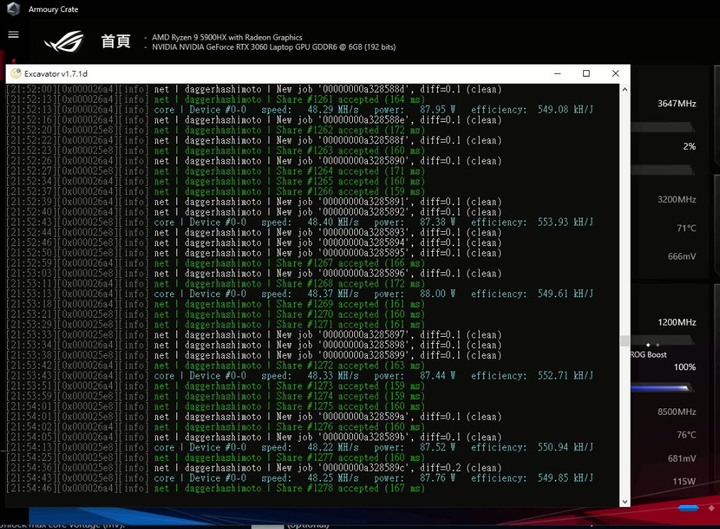
Task: Click the 3200MHz value in Armoury Crate
Action: [676, 199]
